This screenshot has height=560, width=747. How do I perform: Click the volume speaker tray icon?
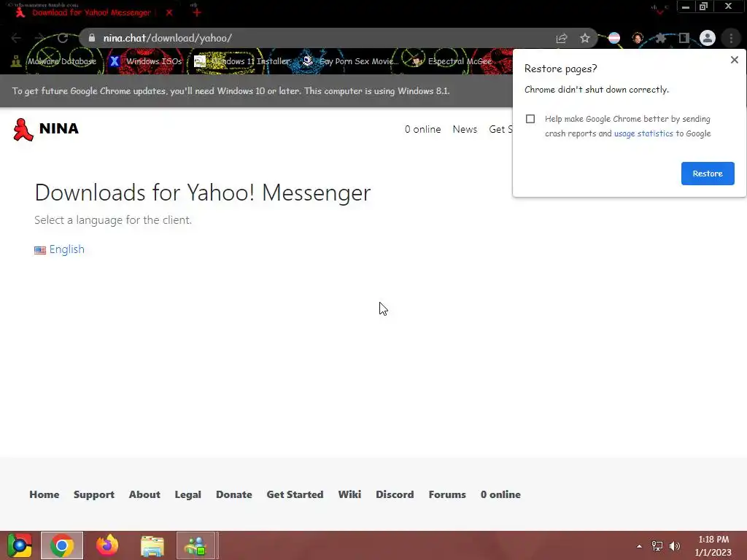[x=675, y=546]
